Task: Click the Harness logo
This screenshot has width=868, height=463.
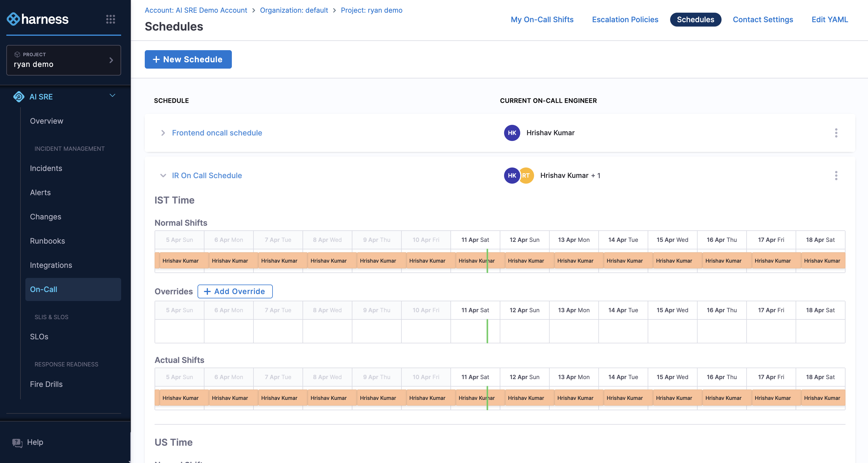Action: click(38, 19)
